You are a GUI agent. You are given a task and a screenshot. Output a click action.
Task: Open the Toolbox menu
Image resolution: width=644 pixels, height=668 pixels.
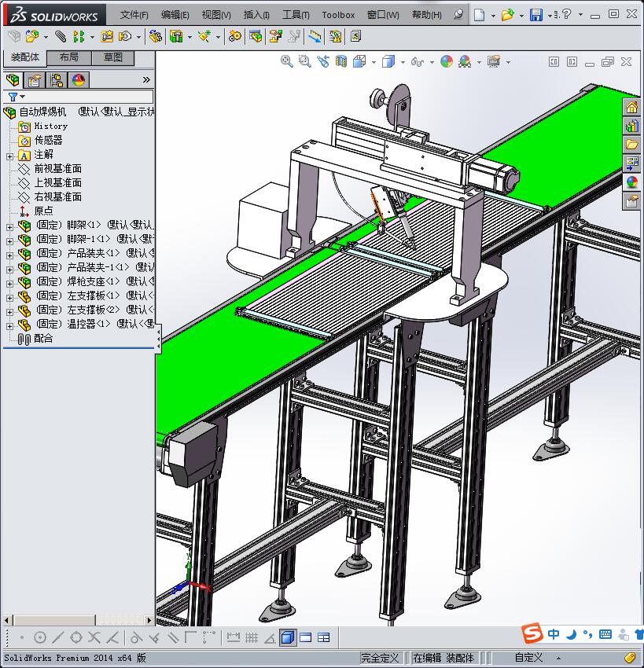338,15
